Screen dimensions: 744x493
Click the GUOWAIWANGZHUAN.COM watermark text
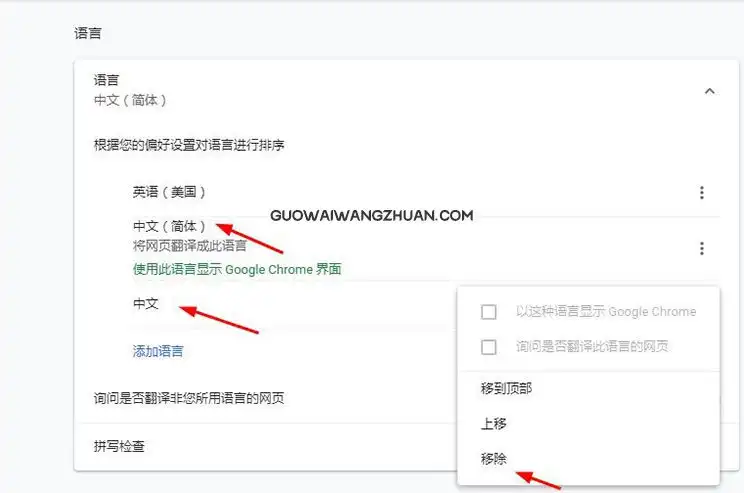pyautogui.click(x=372, y=215)
